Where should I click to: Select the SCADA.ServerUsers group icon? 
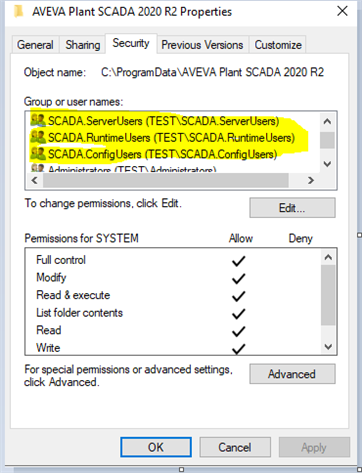pos(38,120)
